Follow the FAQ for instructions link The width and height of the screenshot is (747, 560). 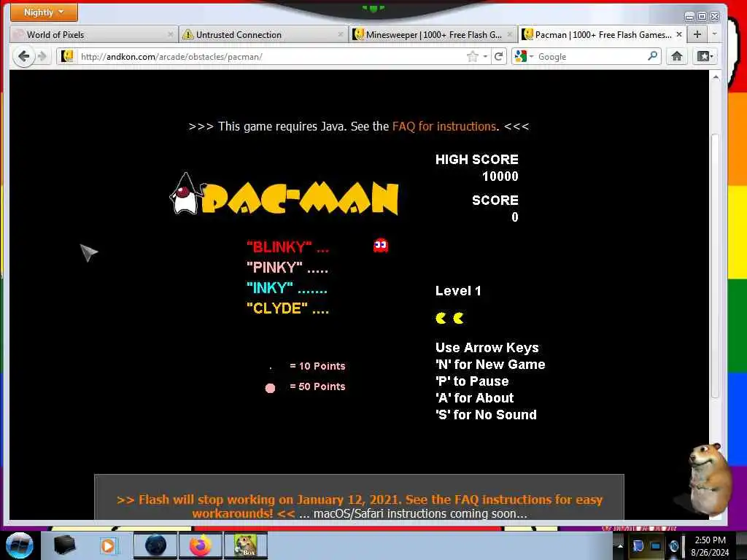tap(444, 126)
